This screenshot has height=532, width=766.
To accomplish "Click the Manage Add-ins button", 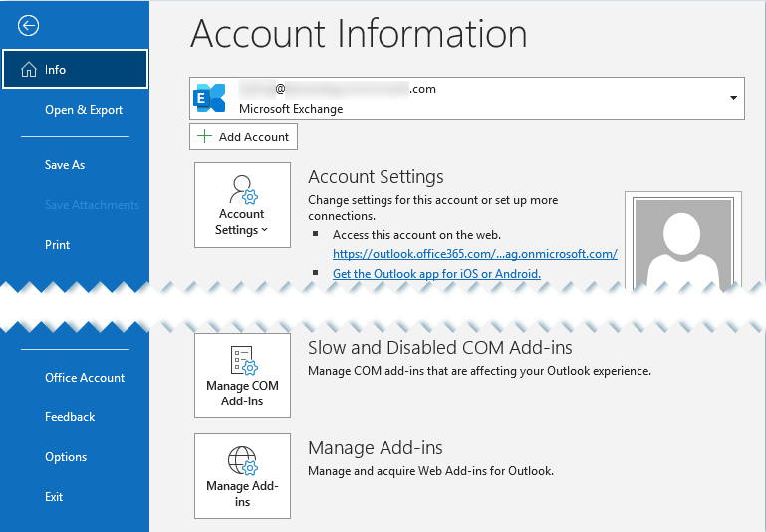I will tap(242, 476).
